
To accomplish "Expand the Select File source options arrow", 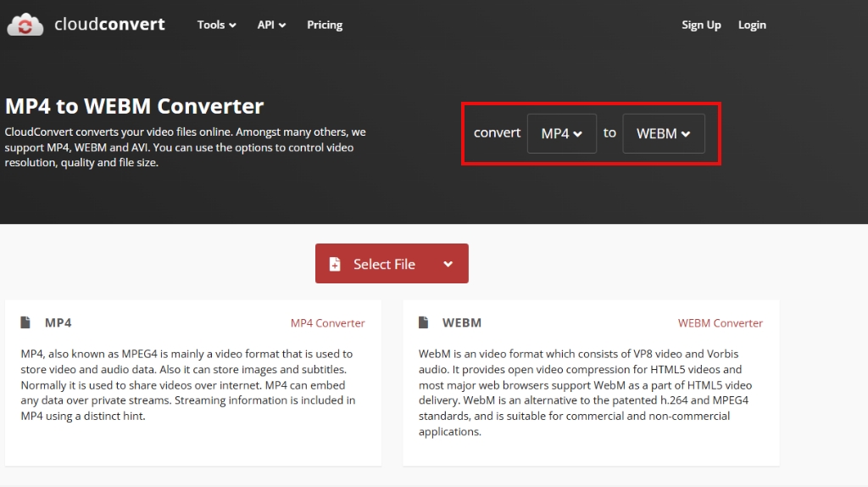I will pyautogui.click(x=448, y=264).
